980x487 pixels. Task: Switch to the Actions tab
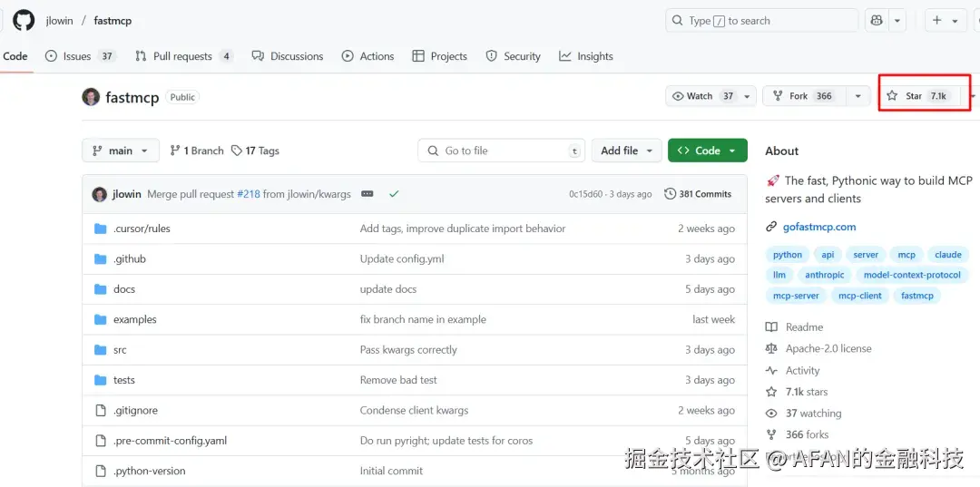coord(368,56)
